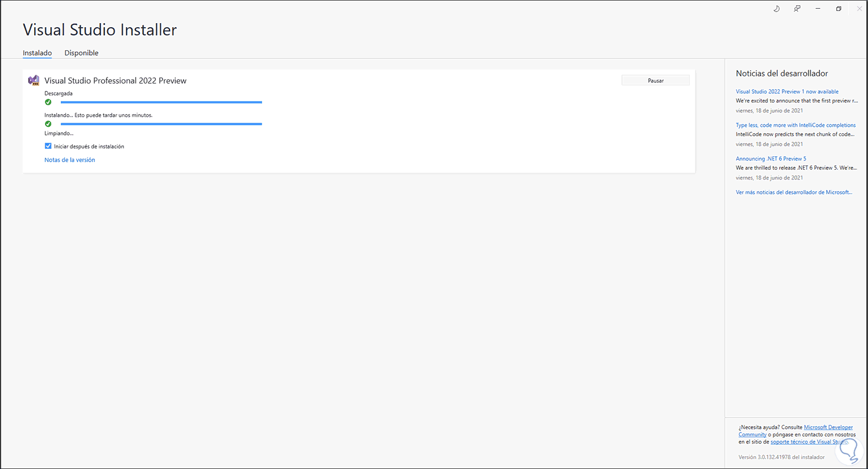View more developer news from Microsoft

coord(794,192)
